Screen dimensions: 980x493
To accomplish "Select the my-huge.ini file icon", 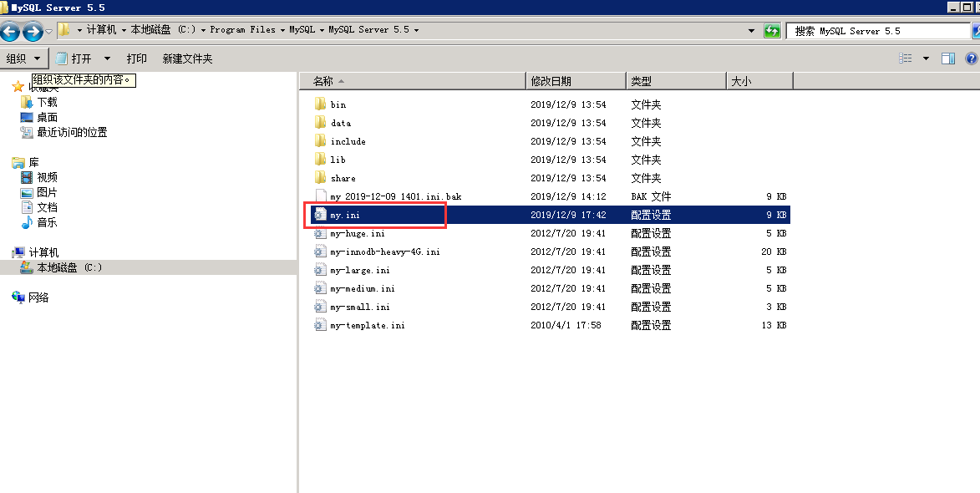I will (x=321, y=233).
